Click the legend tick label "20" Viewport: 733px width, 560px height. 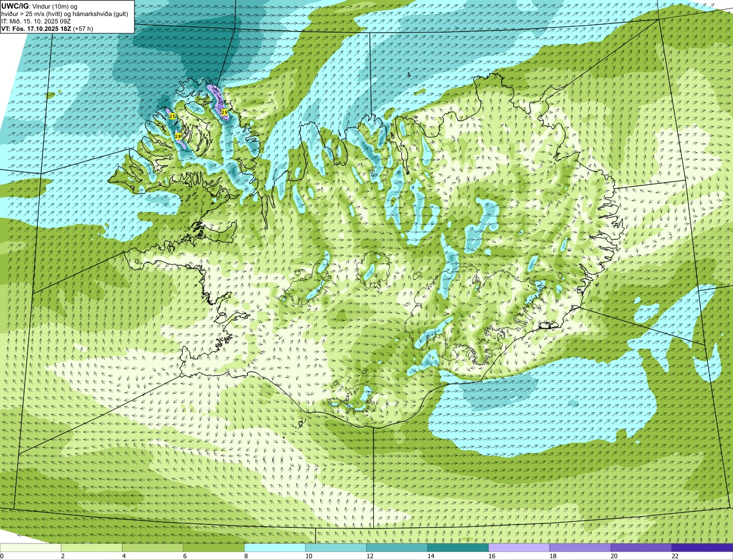point(614,556)
